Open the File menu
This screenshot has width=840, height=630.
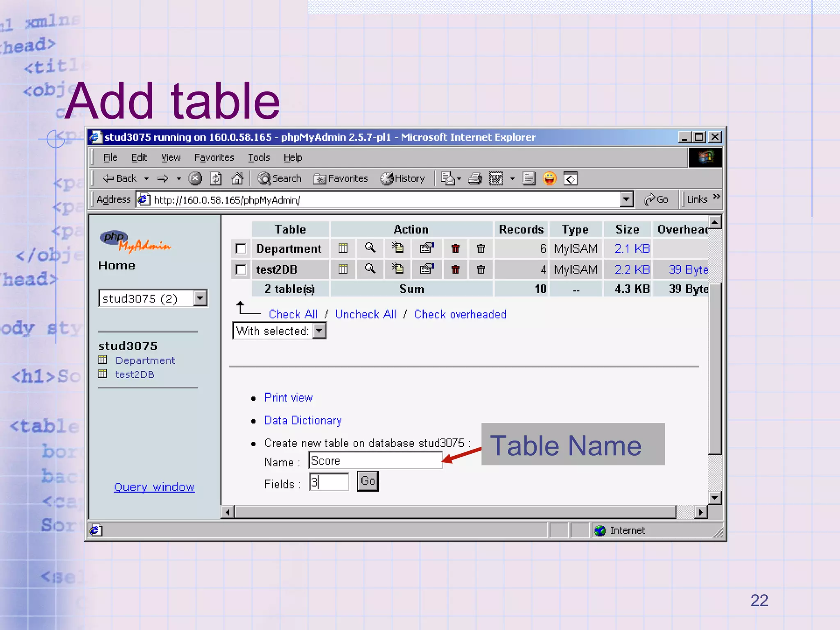[x=110, y=157]
